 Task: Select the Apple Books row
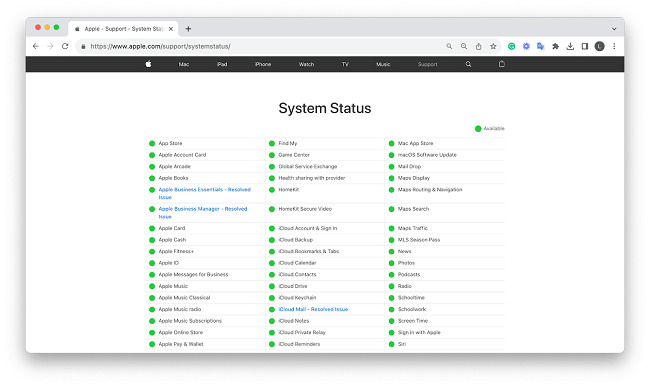[205, 178]
